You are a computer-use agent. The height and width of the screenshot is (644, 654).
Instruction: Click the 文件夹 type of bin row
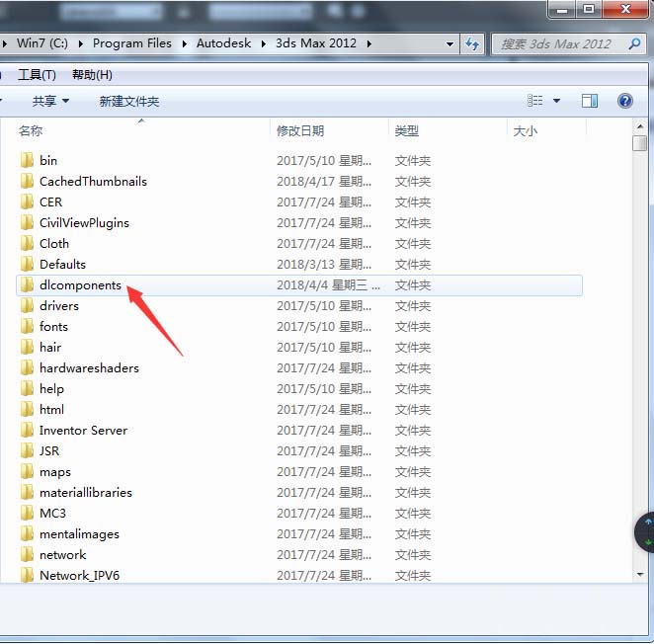pos(413,161)
